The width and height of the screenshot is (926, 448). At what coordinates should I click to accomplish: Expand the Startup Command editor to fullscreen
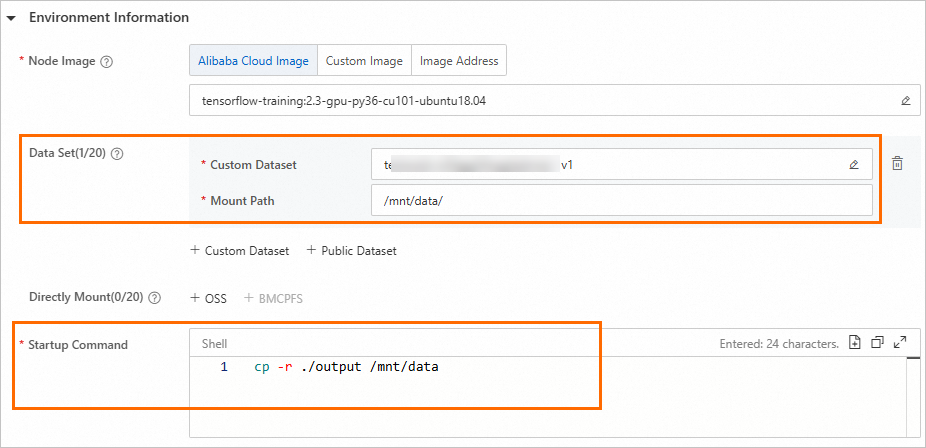900,342
